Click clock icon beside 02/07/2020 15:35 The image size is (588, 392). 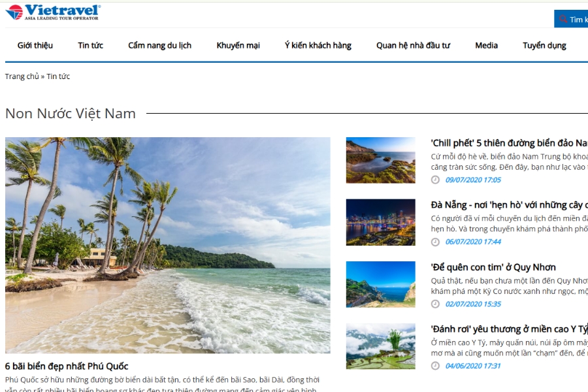(x=435, y=304)
